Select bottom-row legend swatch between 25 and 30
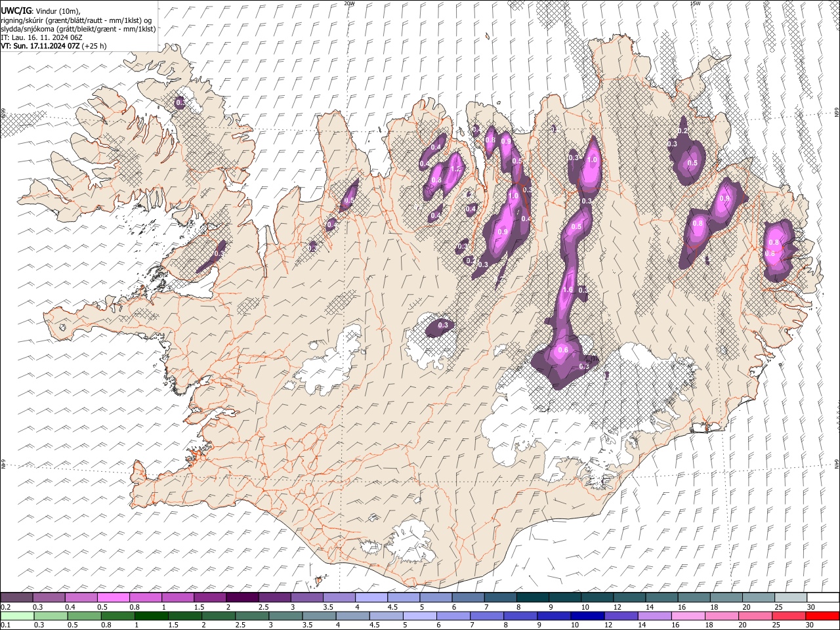Screen dimensions: 840x630 pyautogui.click(x=789, y=616)
